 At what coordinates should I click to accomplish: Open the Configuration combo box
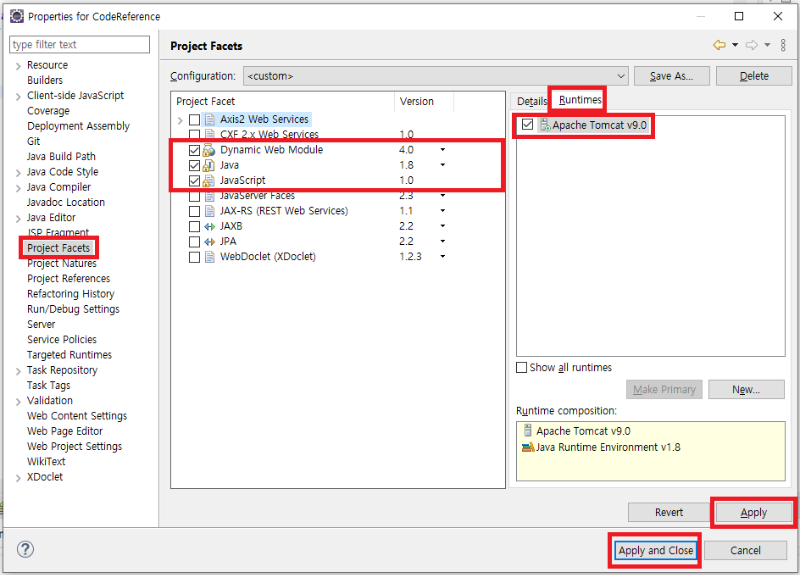436,76
